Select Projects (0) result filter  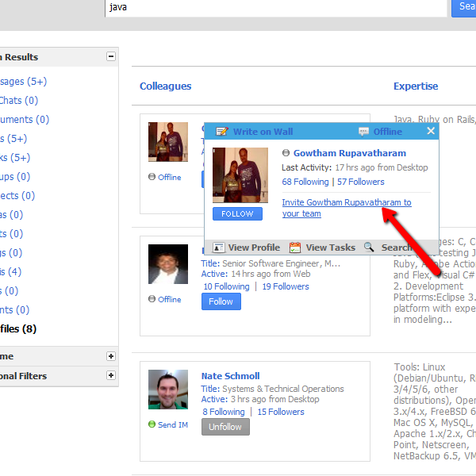(x=17, y=196)
